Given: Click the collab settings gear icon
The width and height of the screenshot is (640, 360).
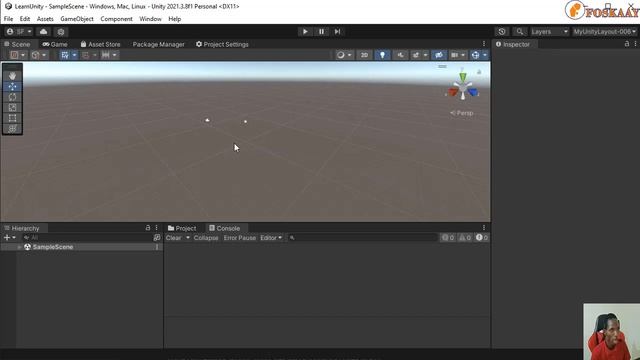Looking at the screenshot, I should 61,32.
